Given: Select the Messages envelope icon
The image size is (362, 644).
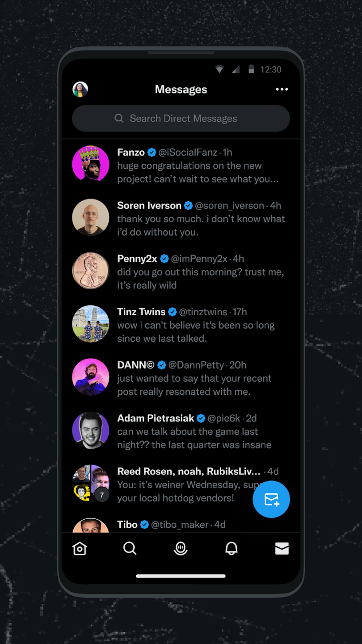Looking at the screenshot, I should pyautogui.click(x=282, y=549).
